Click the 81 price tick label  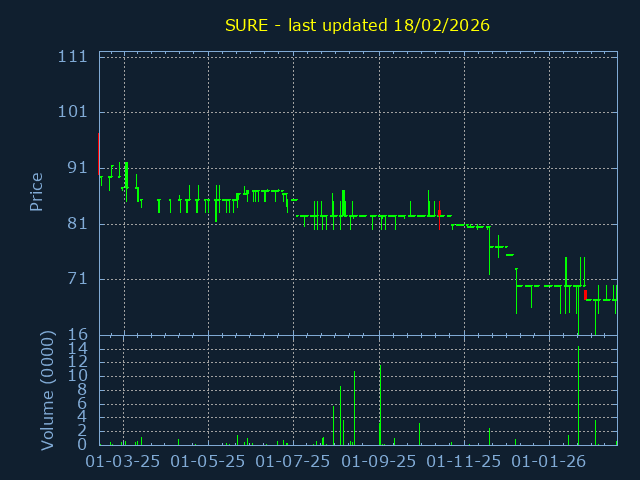(x=76, y=224)
